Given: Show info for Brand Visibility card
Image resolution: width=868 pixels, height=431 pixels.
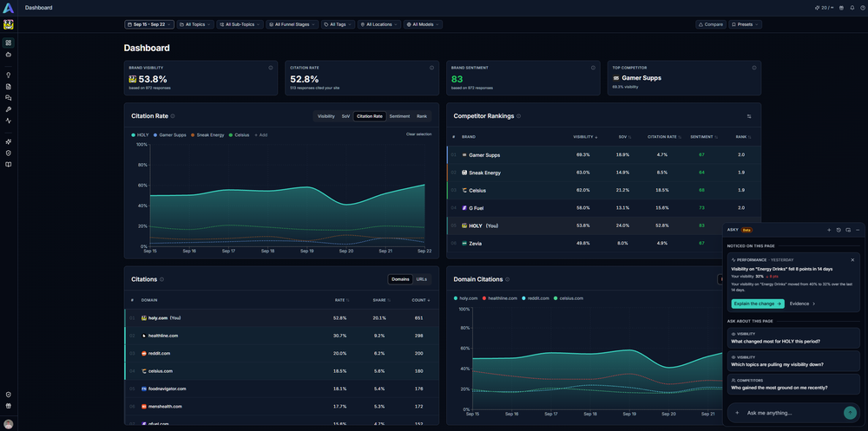Looking at the screenshot, I should coord(271,68).
